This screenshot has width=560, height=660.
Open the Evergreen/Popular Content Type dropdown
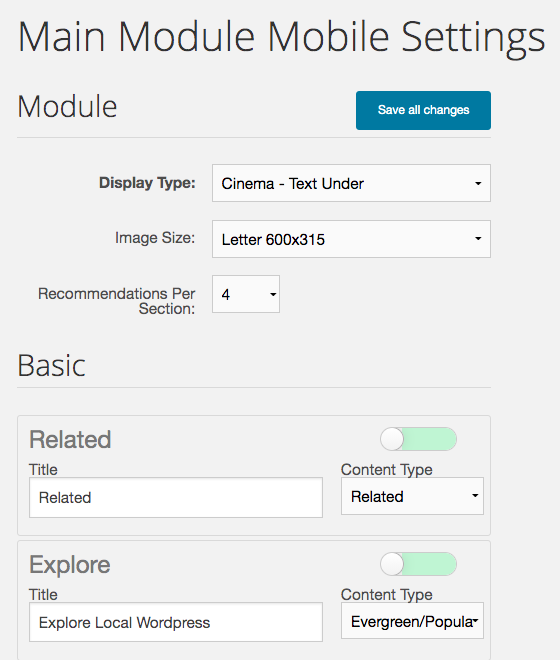pyautogui.click(x=412, y=621)
